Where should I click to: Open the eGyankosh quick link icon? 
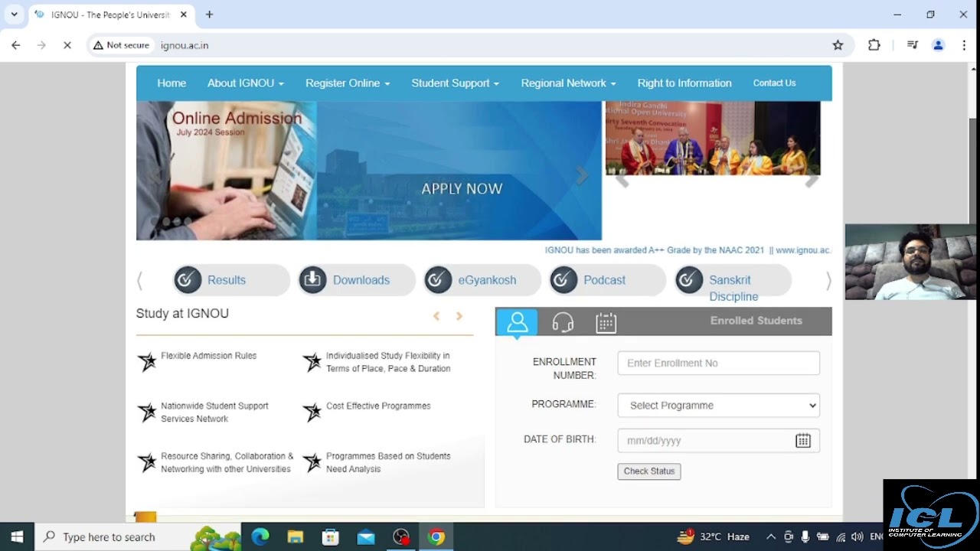click(438, 280)
